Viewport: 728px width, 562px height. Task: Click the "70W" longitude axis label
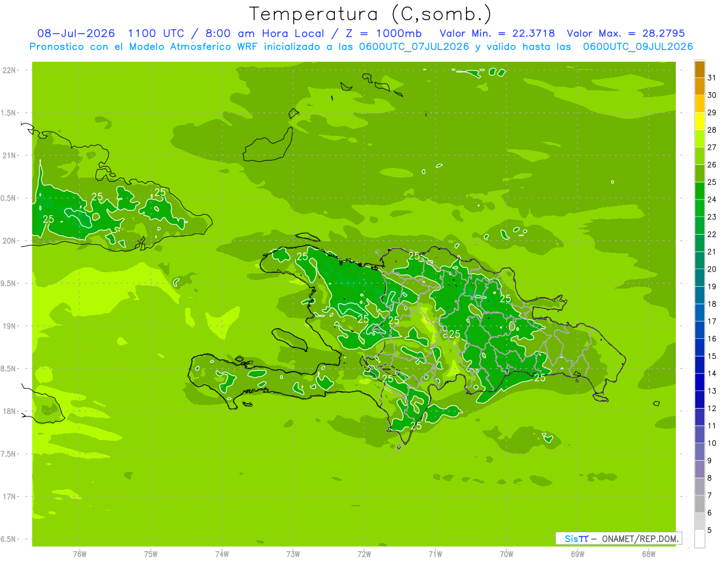pyautogui.click(x=507, y=554)
